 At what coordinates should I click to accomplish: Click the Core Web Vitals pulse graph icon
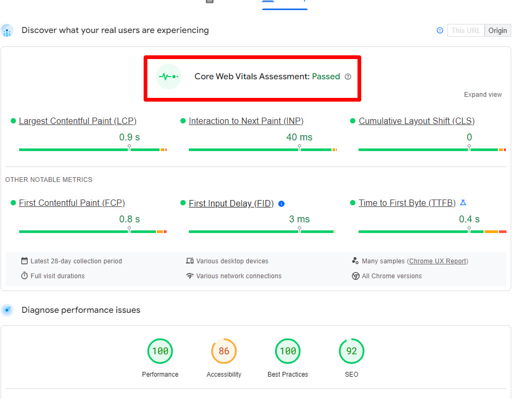point(168,76)
